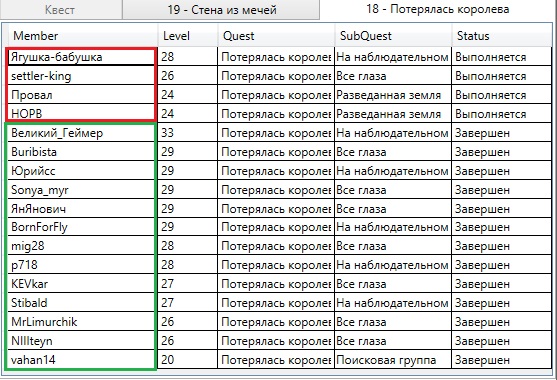Select member ЯнЯнович
The width and height of the screenshot is (557, 380).
[82, 208]
